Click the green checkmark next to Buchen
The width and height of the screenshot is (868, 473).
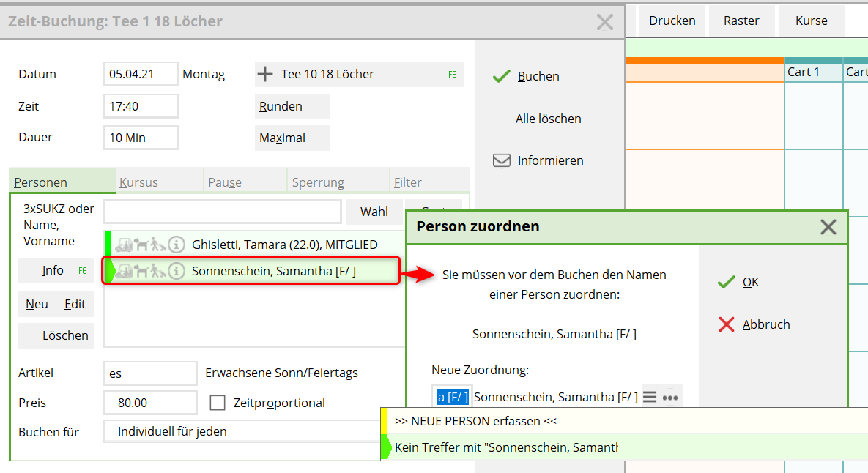501,76
